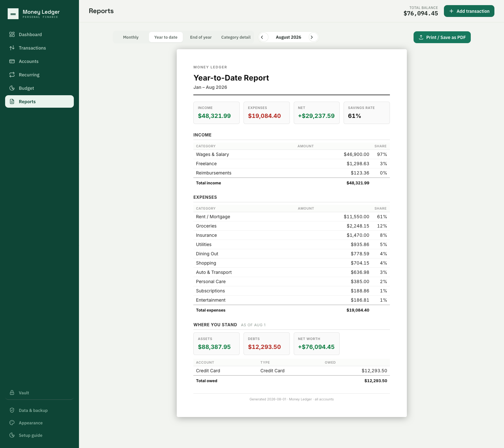The height and width of the screenshot is (448, 504).
Task: Click the Data & backup shield icon
Action: pyautogui.click(x=12, y=410)
